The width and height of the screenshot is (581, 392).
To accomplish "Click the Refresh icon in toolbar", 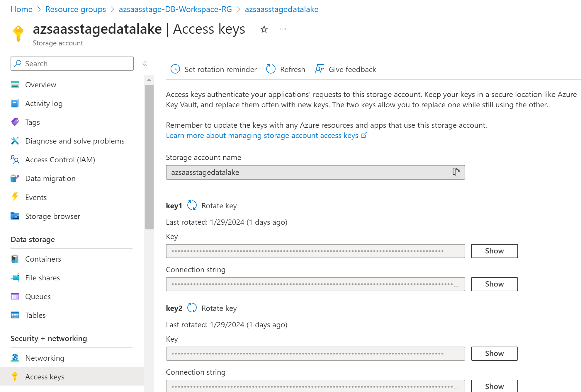I will (271, 69).
